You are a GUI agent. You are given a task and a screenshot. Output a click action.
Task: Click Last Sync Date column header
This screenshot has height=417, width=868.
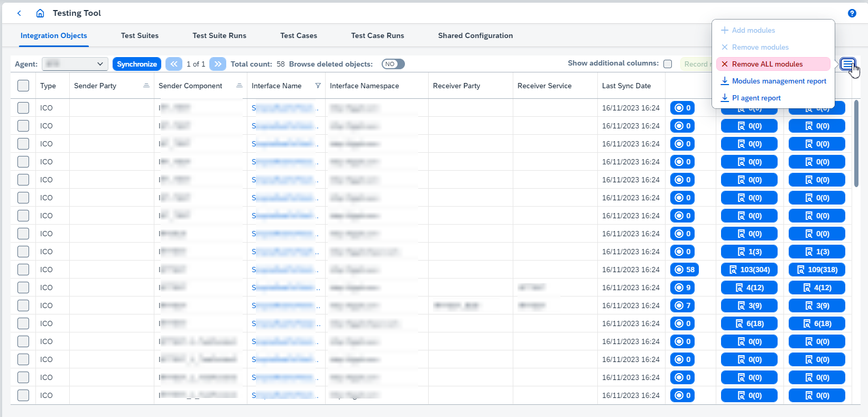pyautogui.click(x=626, y=86)
